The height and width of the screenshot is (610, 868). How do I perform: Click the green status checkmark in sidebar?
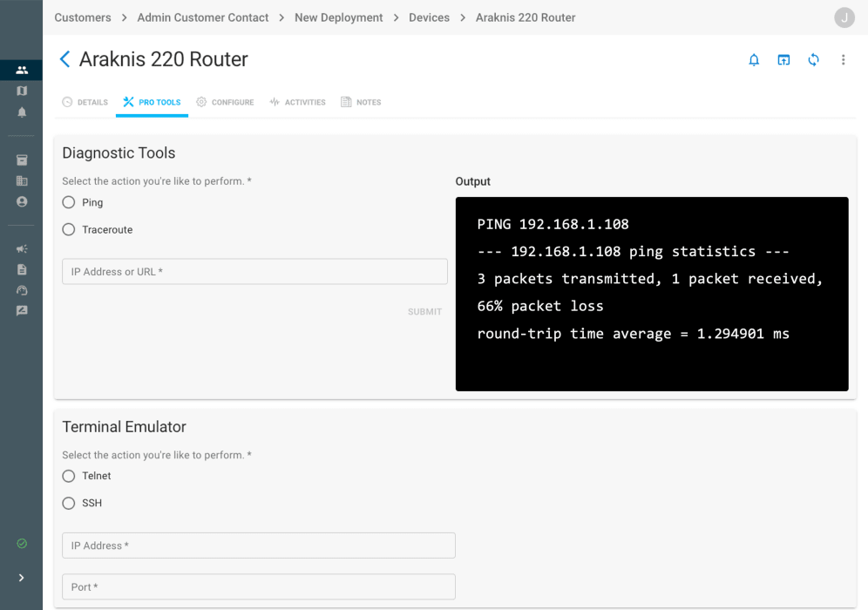tap(22, 544)
